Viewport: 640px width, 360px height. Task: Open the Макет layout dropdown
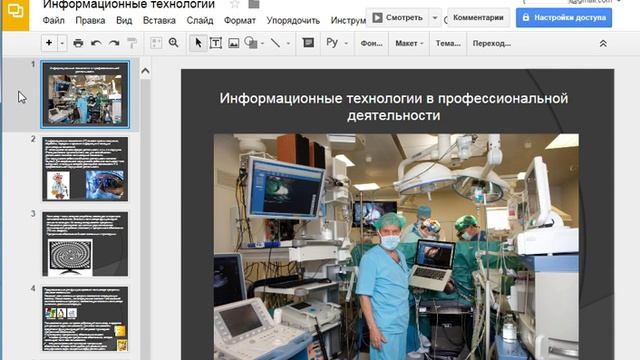pyautogui.click(x=409, y=43)
